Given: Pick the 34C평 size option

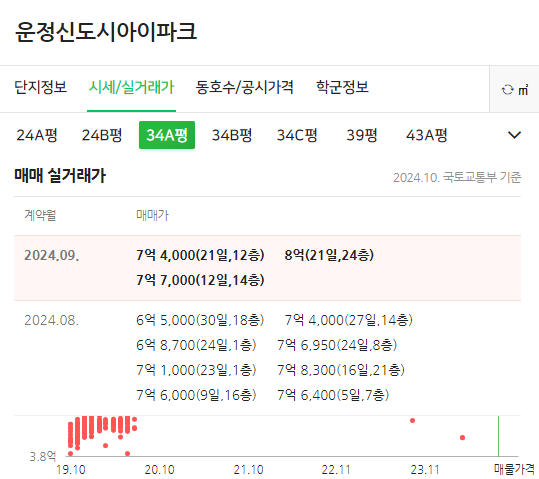Looking at the screenshot, I should [x=297, y=135].
